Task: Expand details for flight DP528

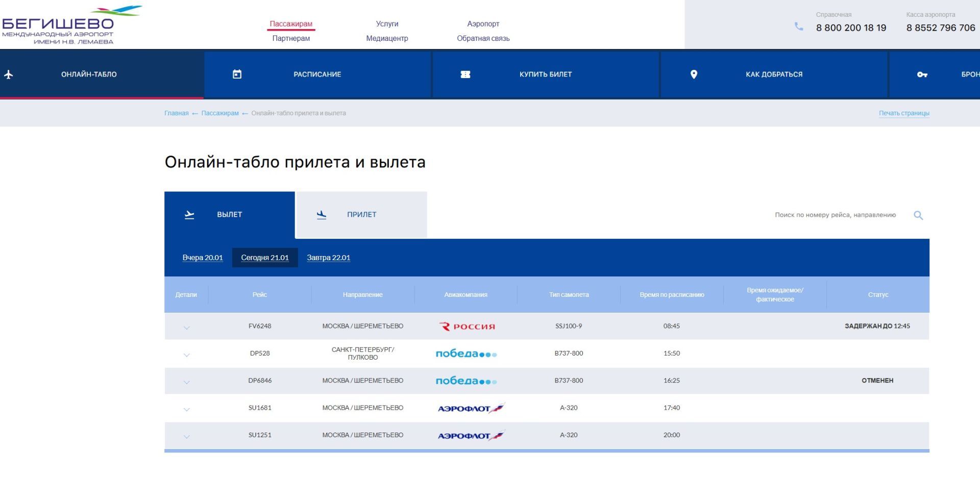Action: pos(186,355)
